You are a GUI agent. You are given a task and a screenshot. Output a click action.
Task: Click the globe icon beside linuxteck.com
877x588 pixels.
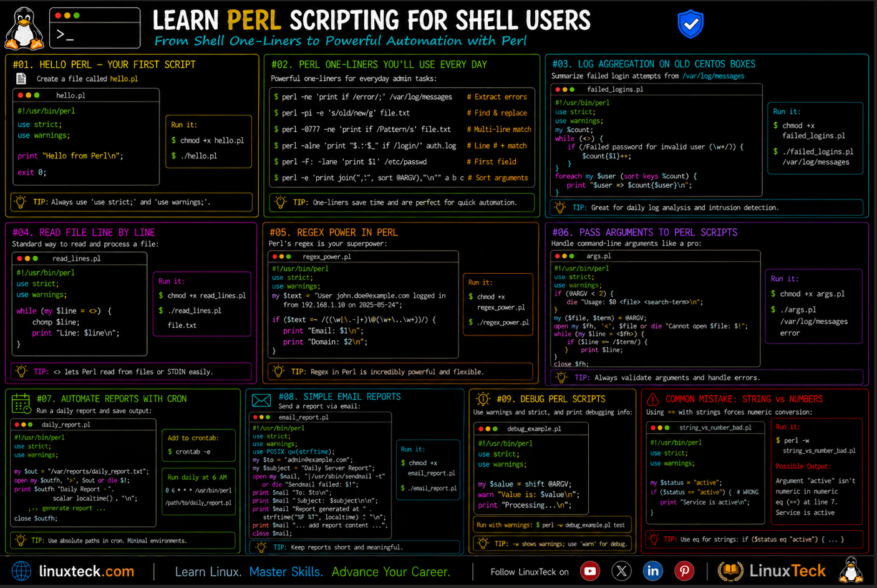click(22, 571)
